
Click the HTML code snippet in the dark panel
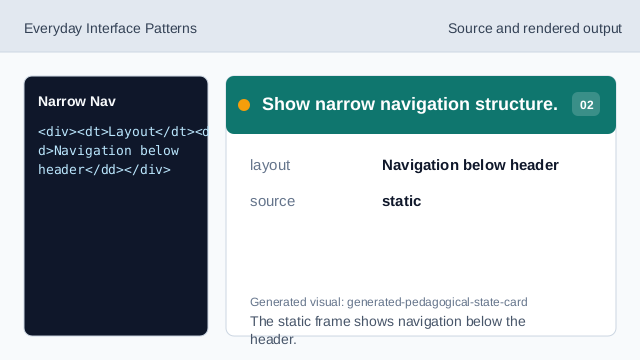click(x=123, y=151)
